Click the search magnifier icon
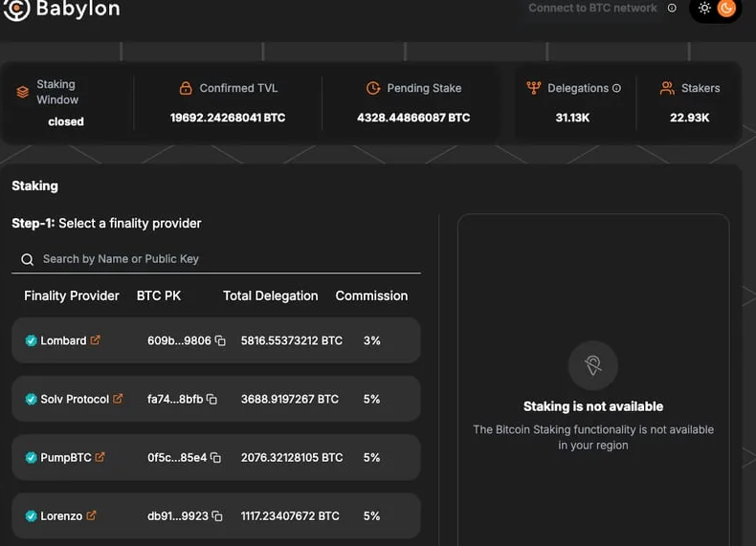This screenshot has width=756, height=546. click(28, 260)
